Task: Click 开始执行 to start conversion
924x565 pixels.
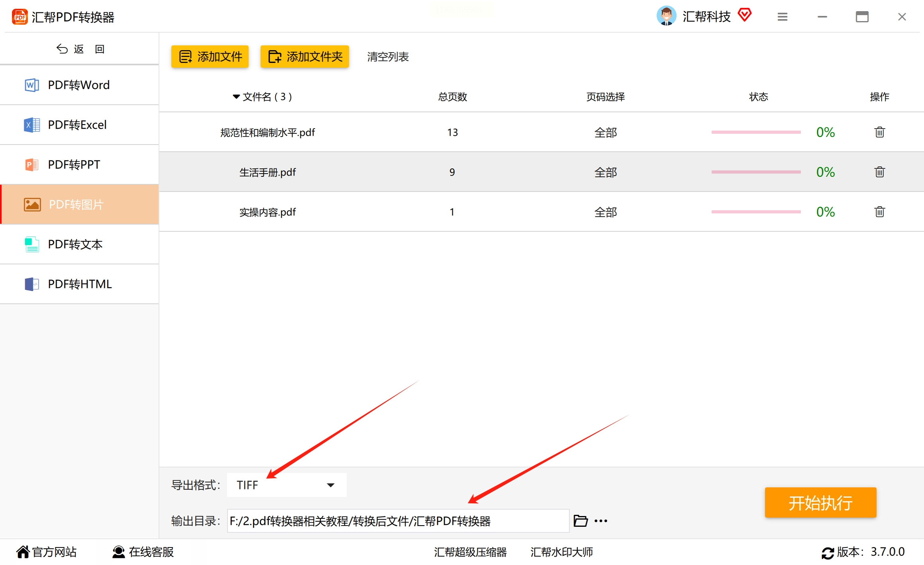Action: click(820, 502)
